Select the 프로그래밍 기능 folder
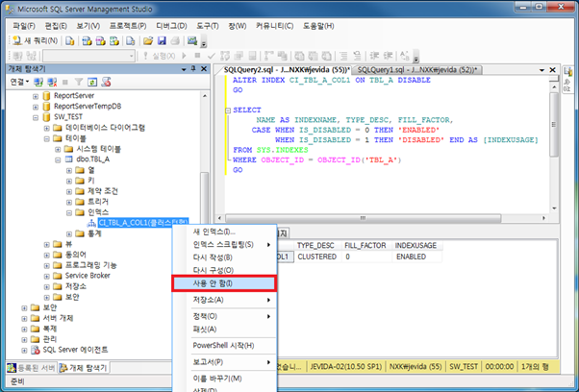This screenshot has height=392, width=579. tap(90, 265)
